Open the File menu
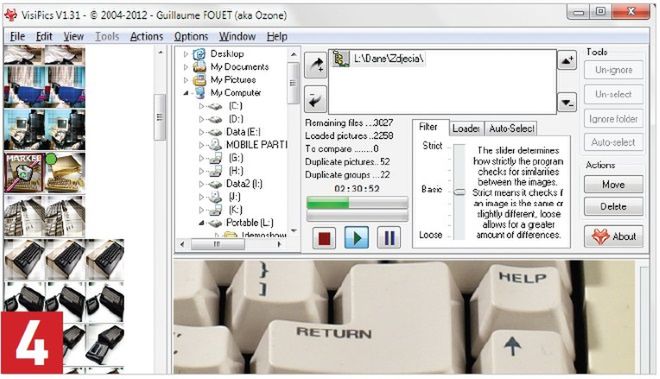Viewport: 660px width, 379px height. 18,37
